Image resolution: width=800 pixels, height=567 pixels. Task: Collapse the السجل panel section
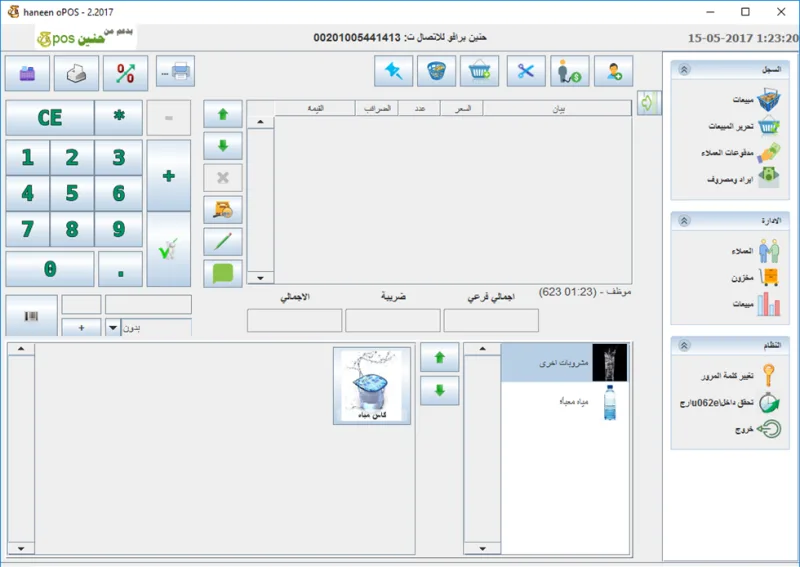pyautogui.click(x=684, y=69)
